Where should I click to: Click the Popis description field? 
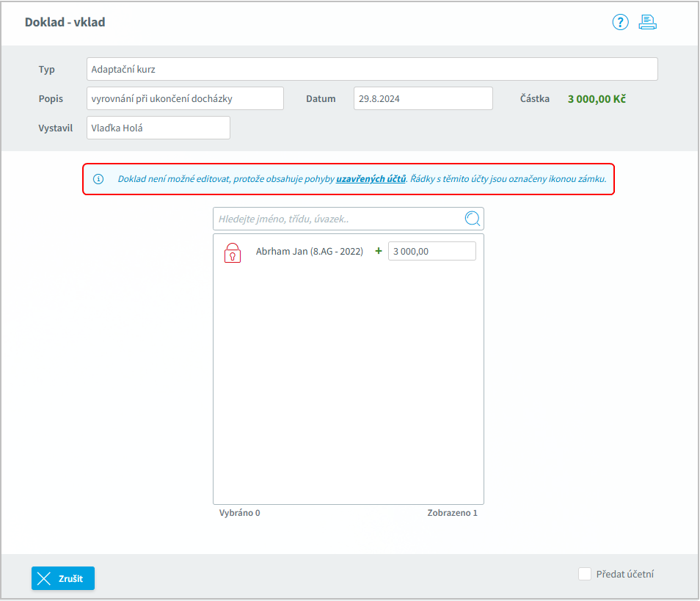pyautogui.click(x=185, y=98)
